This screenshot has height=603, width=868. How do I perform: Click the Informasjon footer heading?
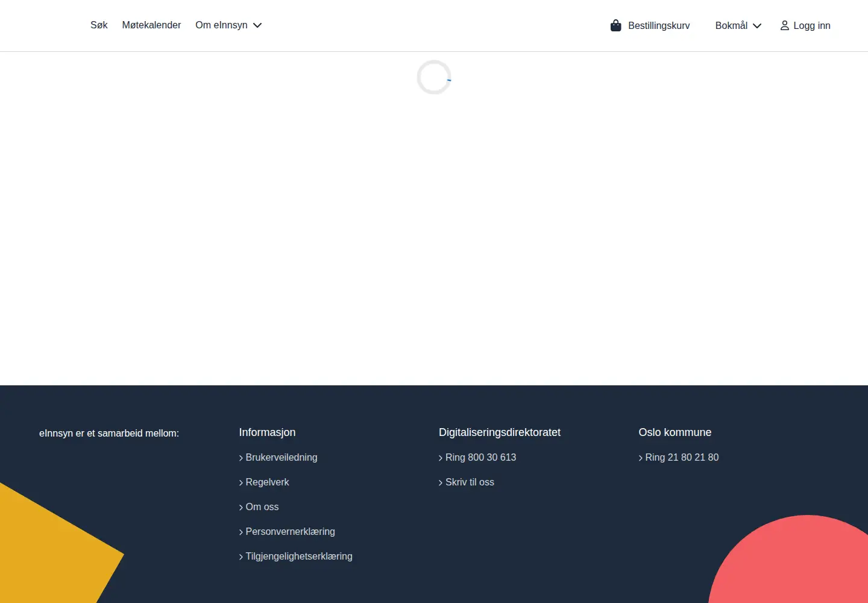[267, 432]
